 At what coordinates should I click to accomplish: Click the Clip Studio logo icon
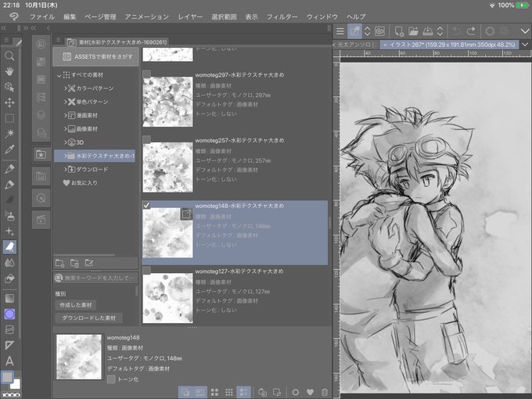[x=13, y=16]
